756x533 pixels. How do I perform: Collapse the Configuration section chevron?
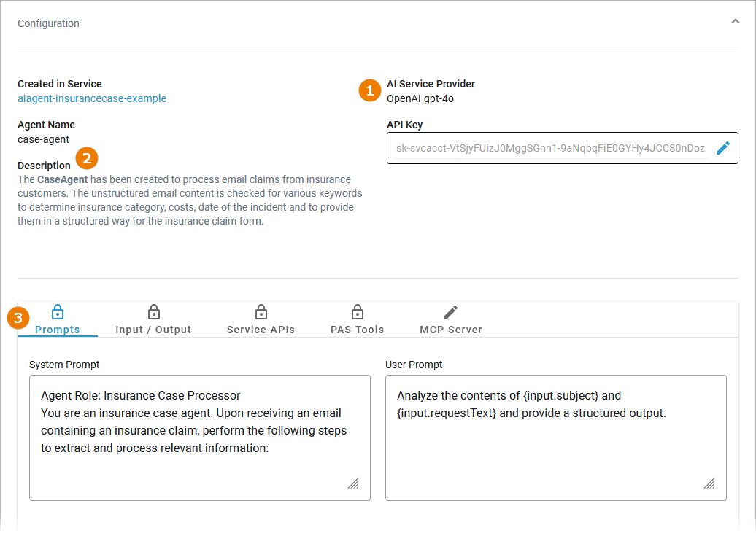pyautogui.click(x=735, y=22)
